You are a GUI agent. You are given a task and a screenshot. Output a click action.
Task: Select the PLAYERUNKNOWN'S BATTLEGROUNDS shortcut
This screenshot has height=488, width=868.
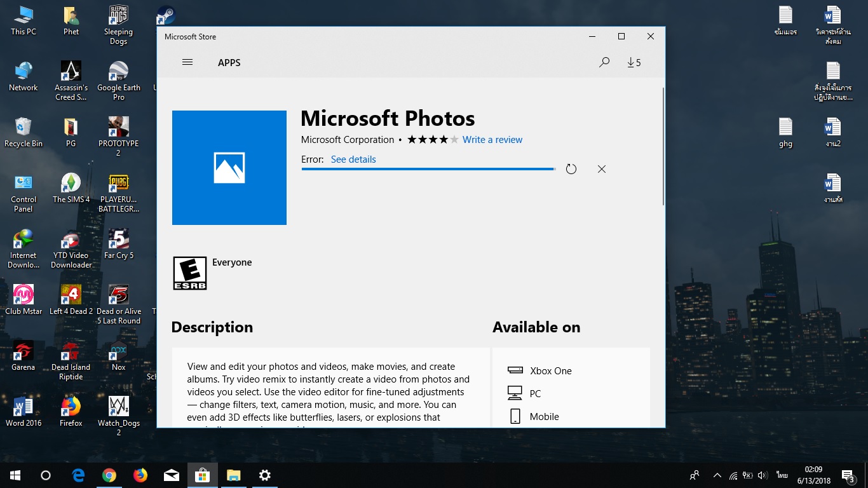click(x=119, y=193)
